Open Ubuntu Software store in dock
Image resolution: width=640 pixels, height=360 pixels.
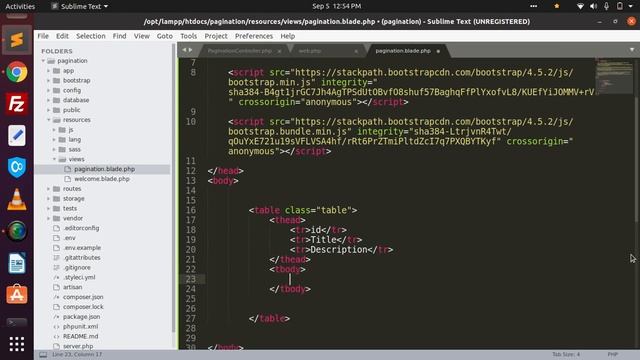pyautogui.click(x=17, y=295)
